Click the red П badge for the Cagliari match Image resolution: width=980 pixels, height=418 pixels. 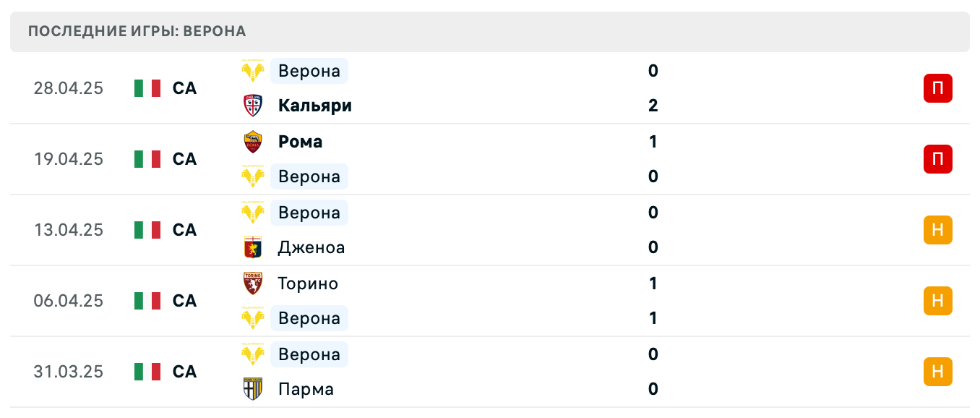[x=937, y=88]
